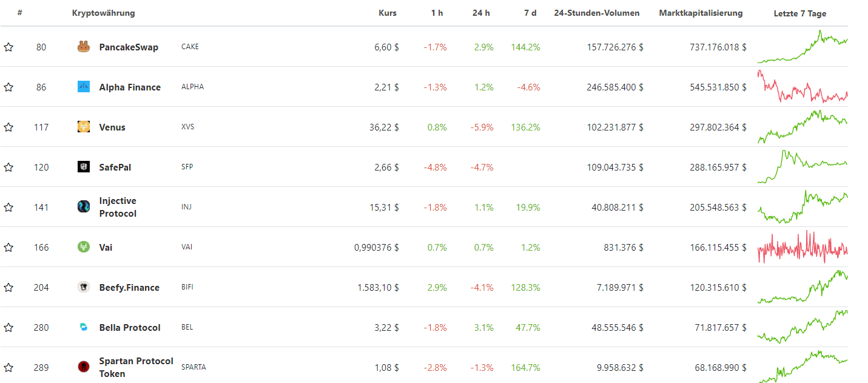The height and width of the screenshot is (383, 868).
Task: Star the Beefy.Finance coin
Action: pyautogui.click(x=8, y=288)
